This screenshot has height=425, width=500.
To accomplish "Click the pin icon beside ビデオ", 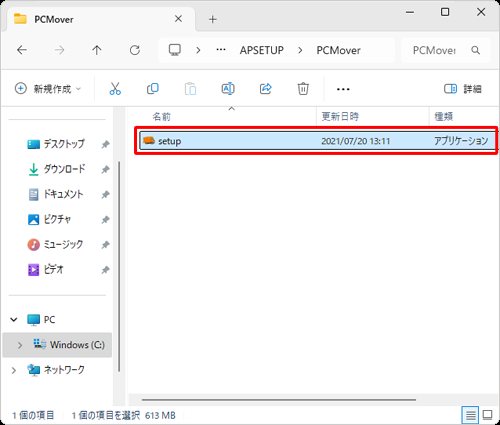I will tap(105, 270).
